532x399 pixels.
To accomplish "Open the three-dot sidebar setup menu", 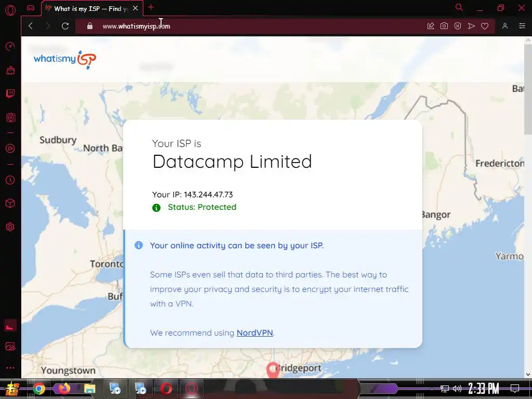I will pyautogui.click(x=10, y=368).
